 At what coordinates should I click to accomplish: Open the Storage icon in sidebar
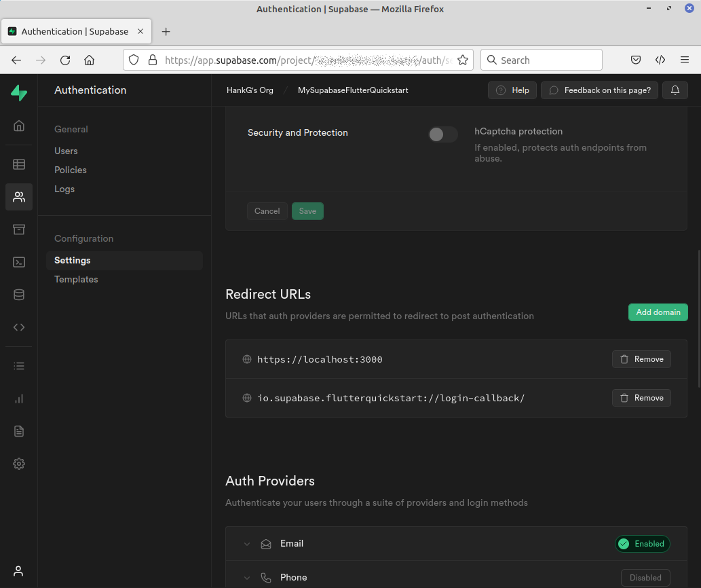tap(19, 229)
